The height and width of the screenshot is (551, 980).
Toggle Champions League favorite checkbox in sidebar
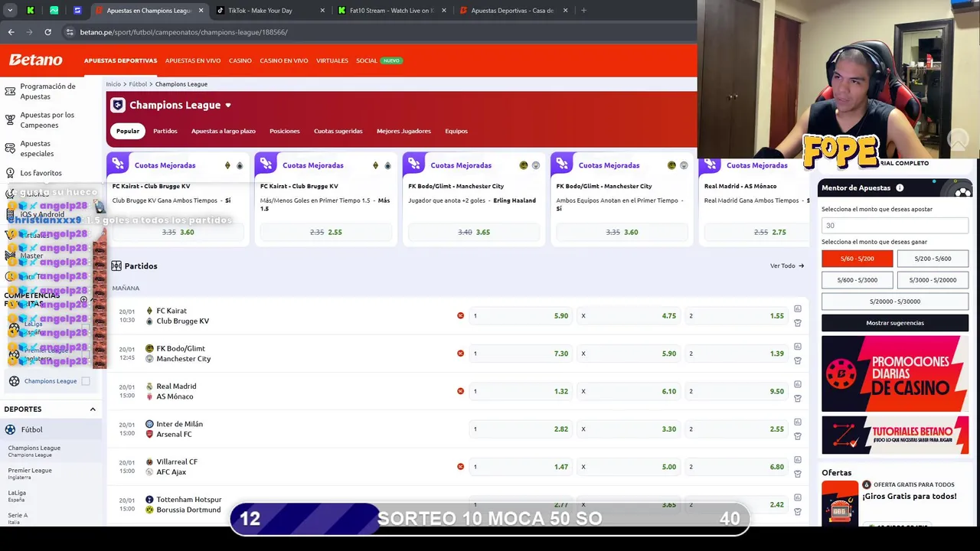86,381
